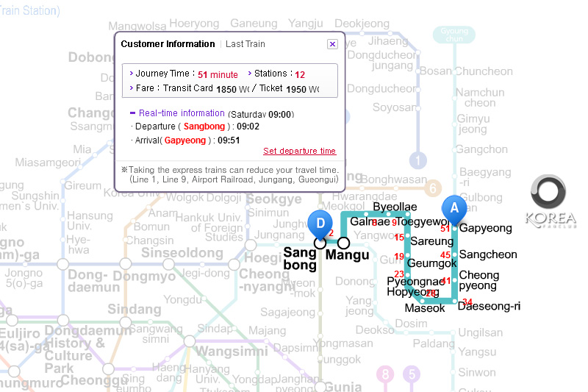Switch to the Last Train tab
This screenshot has width=588, height=392.
pos(245,44)
